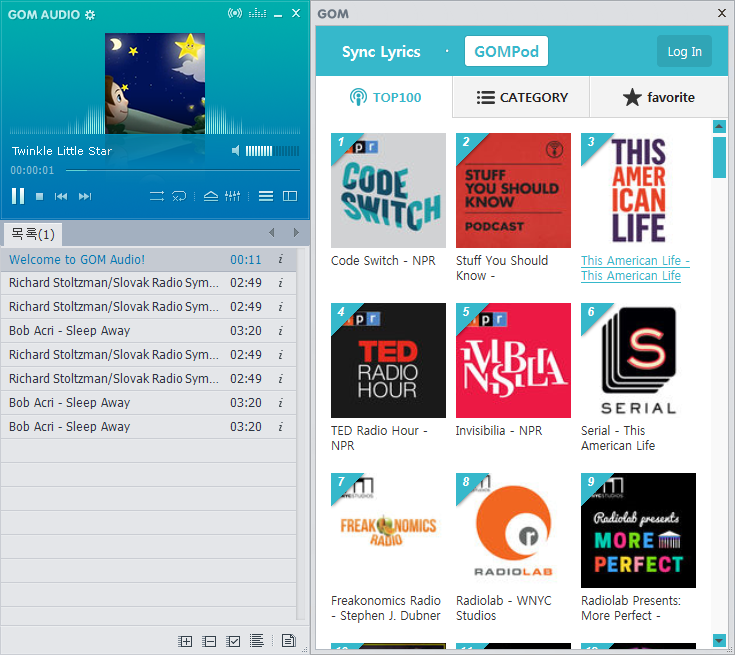Switch to the CATEGORY tab
This screenshot has height=655, width=735.
pyautogui.click(x=521, y=97)
